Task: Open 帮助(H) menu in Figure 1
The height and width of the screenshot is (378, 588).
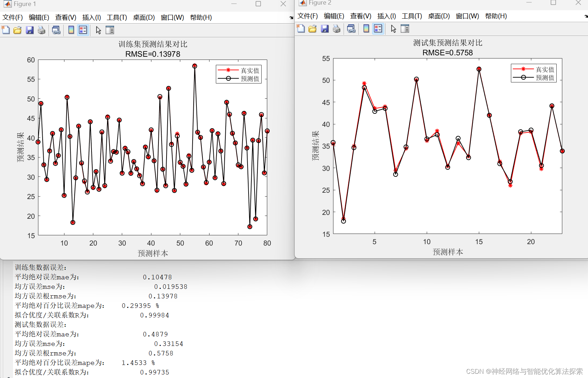Action: pos(201,18)
